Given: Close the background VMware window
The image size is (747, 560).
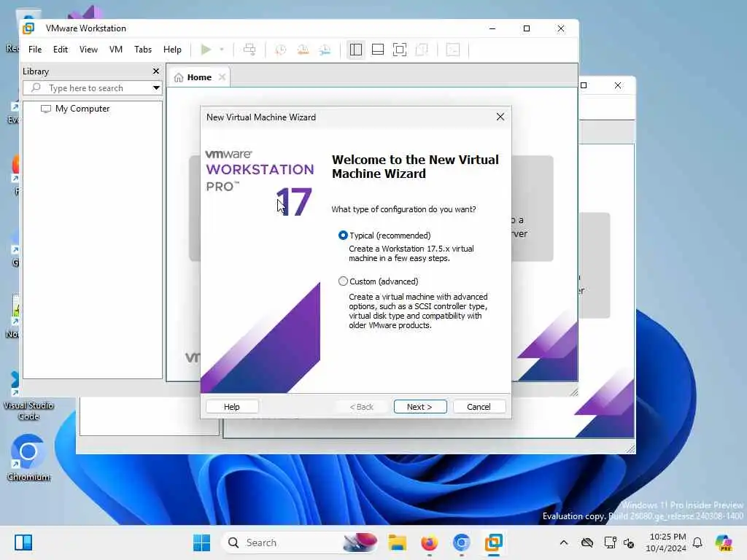Looking at the screenshot, I should click(x=618, y=85).
